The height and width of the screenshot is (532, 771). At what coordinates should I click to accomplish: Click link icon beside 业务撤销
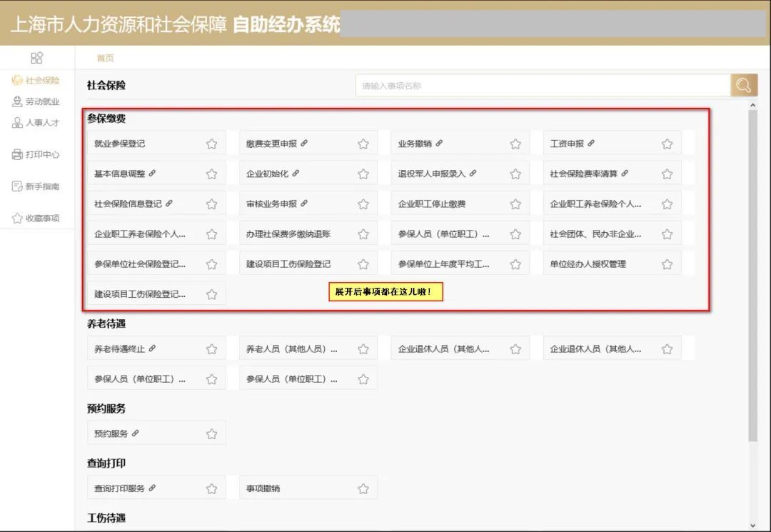point(439,143)
